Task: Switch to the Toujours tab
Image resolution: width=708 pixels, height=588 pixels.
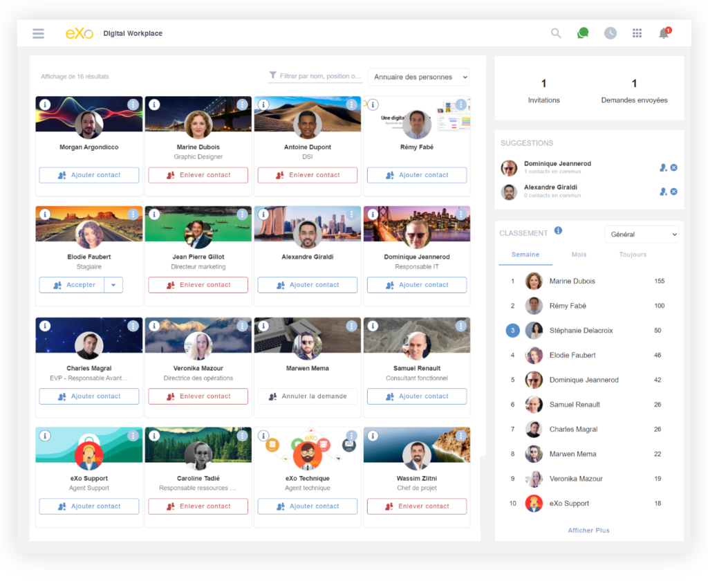Action: [633, 255]
